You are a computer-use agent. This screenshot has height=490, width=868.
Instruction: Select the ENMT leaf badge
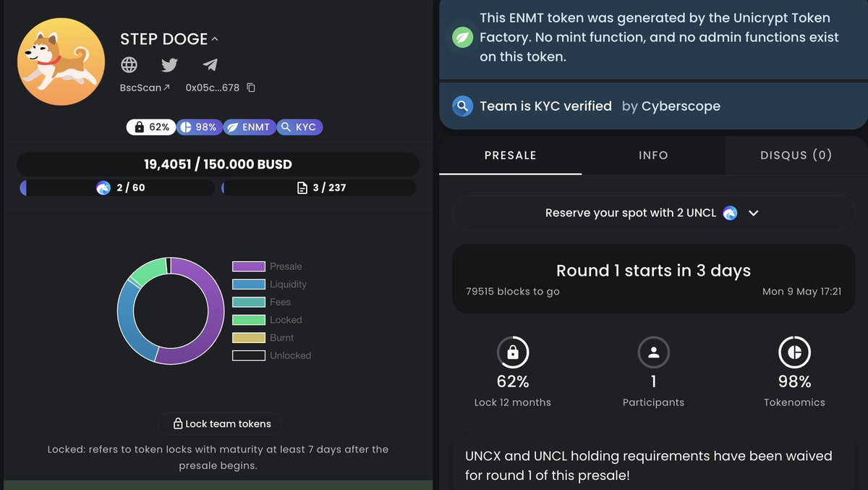click(x=249, y=127)
